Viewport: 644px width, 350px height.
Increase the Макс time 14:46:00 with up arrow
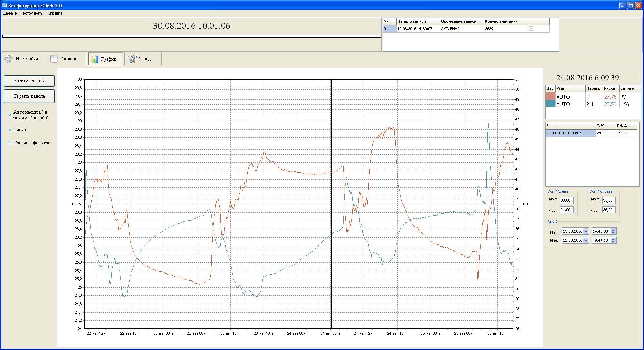click(x=613, y=230)
